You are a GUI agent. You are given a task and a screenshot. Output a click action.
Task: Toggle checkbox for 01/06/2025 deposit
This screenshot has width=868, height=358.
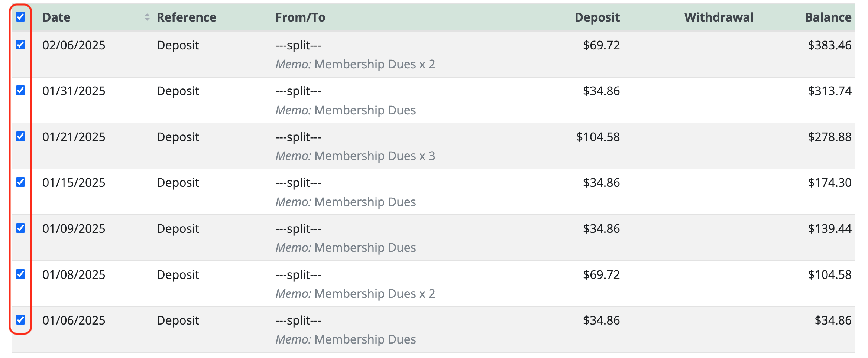pos(20,320)
